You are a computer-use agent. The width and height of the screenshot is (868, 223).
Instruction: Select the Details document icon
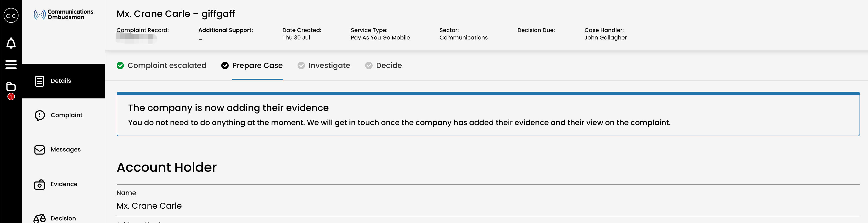click(x=39, y=81)
